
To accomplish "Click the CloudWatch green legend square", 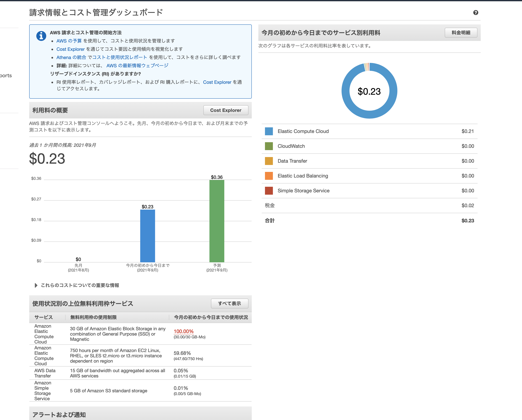I will pyautogui.click(x=269, y=146).
